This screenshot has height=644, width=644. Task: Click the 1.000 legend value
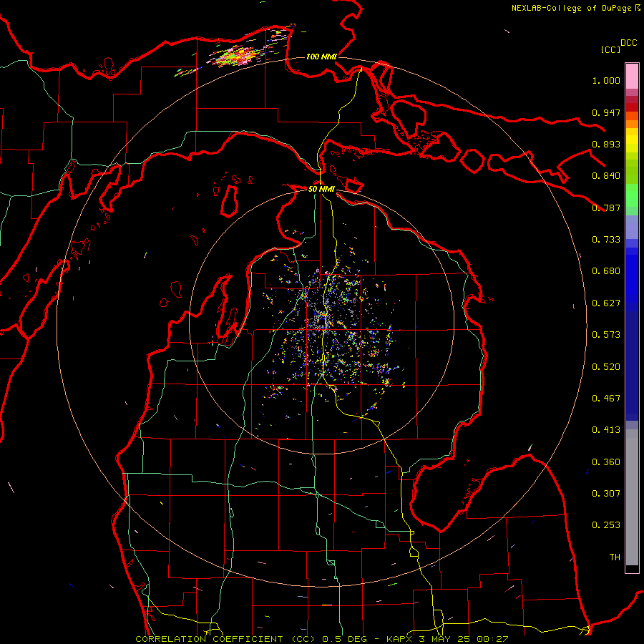coord(606,80)
